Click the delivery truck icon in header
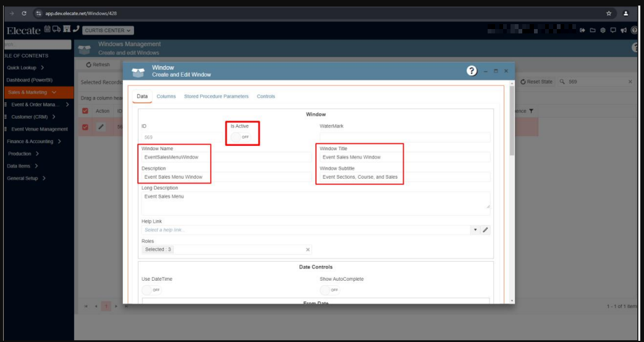 pyautogui.click(x=56, y=29)
